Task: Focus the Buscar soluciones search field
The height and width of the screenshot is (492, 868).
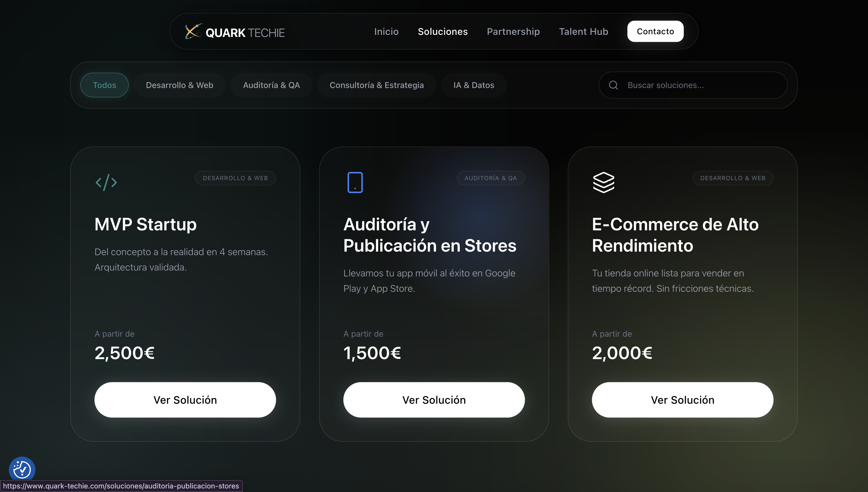Action: (x=693, y=85)
